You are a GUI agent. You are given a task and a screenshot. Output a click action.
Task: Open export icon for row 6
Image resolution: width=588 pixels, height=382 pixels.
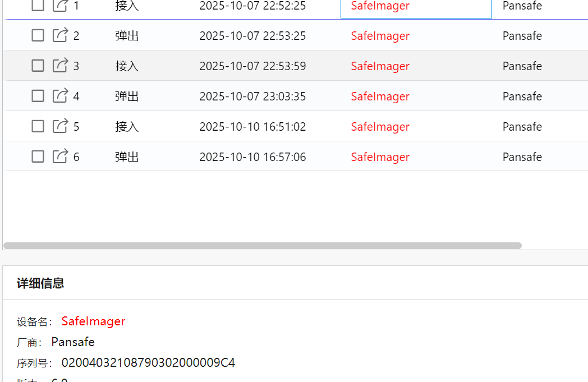(60, 157)
